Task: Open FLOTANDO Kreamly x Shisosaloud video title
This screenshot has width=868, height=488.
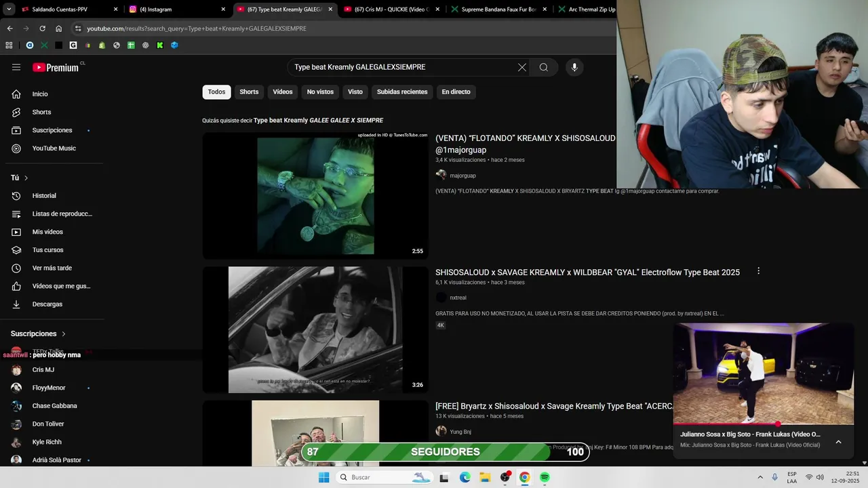Action: point(526,144)
